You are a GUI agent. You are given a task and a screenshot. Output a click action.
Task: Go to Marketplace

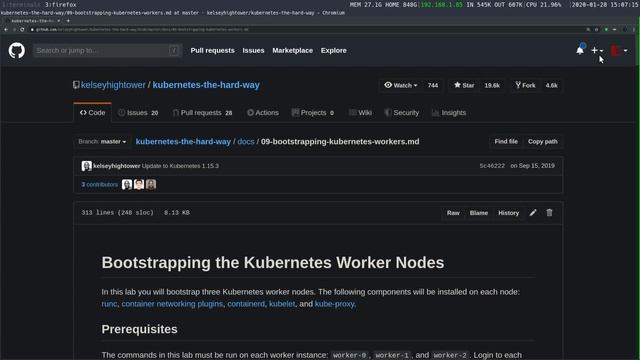[x=292, y=51]
